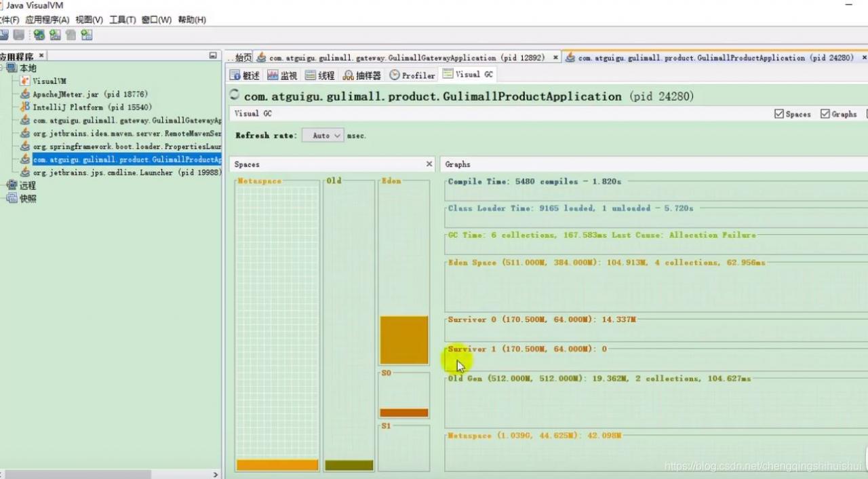
Task: Open the 视图(V) View menu
Action: [90, 20]
